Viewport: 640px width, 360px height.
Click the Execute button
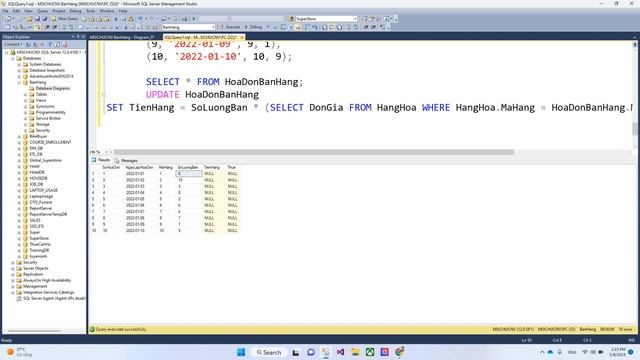[231, 27]
